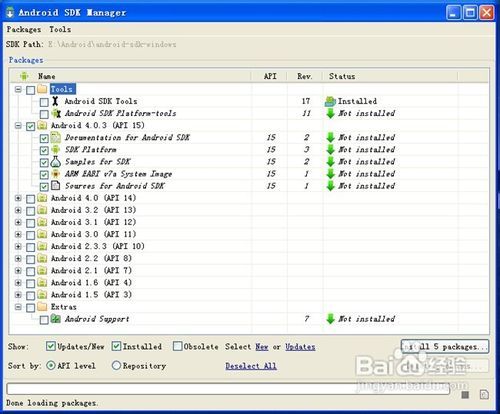Click the Documentation for Android SDK icon
The height and width of the screenshot is (414, 500).
(55, 137)
